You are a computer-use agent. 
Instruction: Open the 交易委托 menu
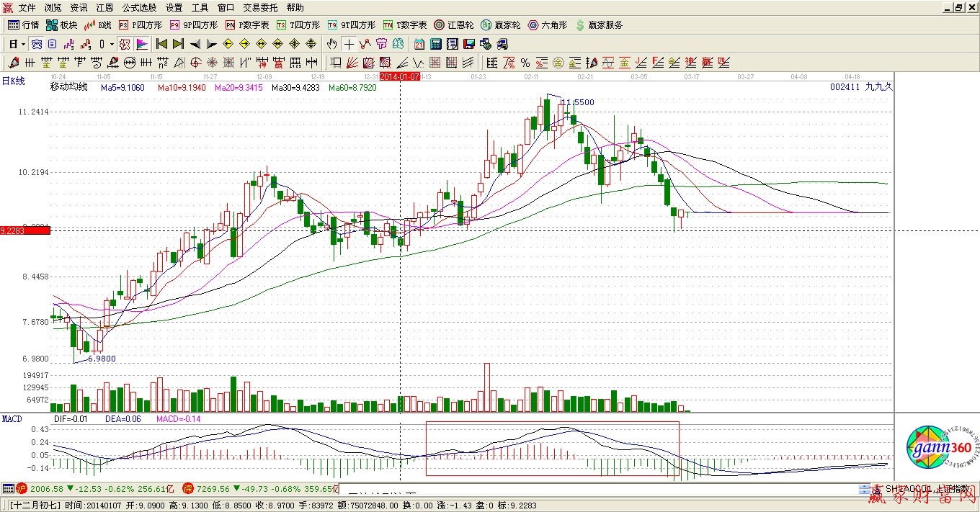point(259,7)
